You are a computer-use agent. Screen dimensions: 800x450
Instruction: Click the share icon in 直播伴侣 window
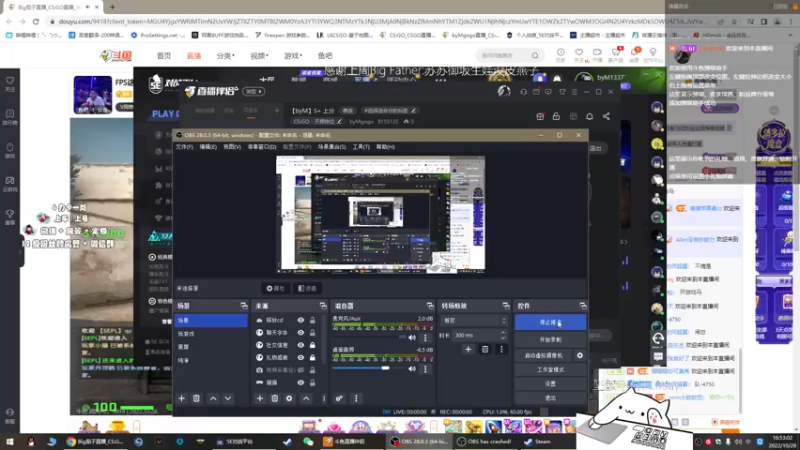point(606,116)
